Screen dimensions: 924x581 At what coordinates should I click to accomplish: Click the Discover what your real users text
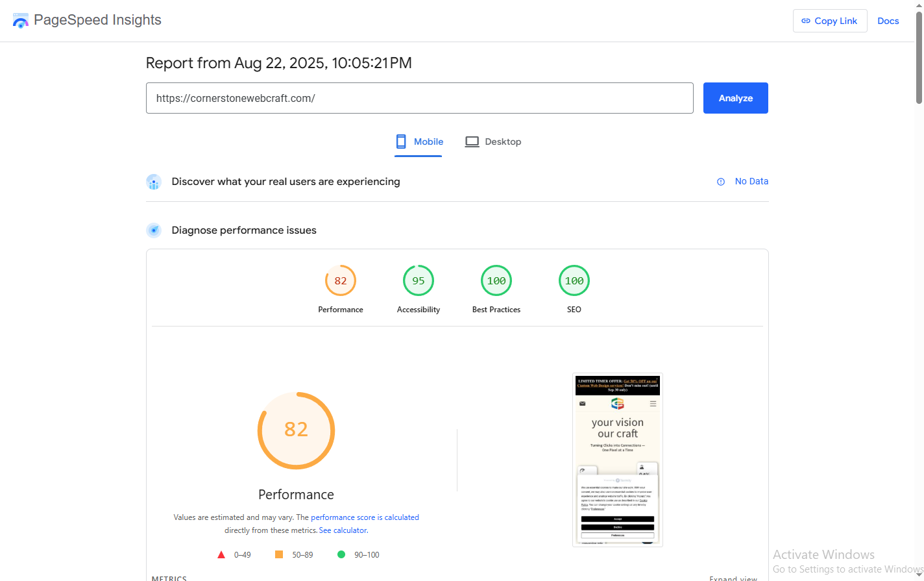286,182
